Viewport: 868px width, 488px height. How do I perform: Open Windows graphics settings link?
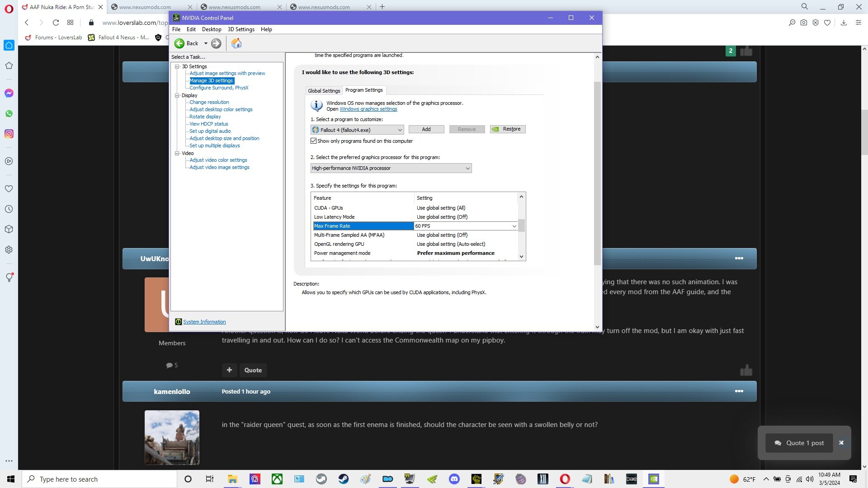coord(368,109)
